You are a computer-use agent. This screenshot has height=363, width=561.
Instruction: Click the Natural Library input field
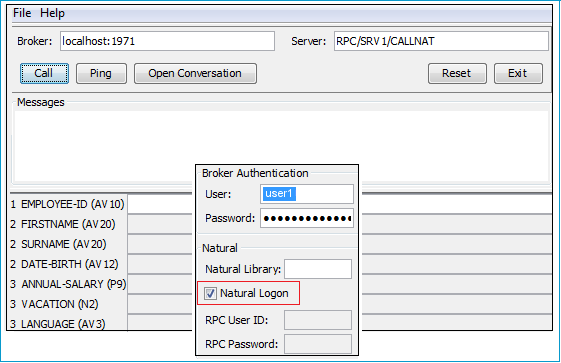[318, 269]
